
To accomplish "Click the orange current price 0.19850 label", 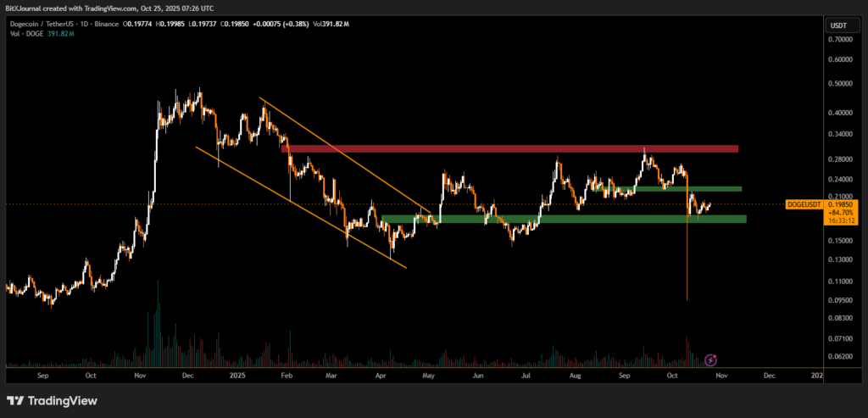I will coord(841,204).
